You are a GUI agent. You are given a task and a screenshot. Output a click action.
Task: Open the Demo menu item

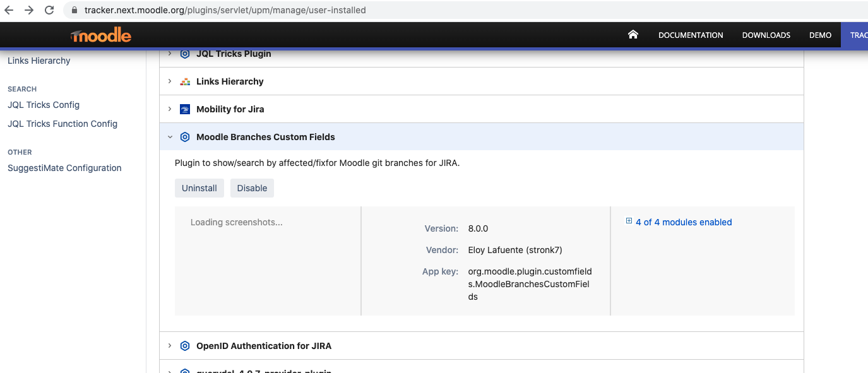[820, 35]
